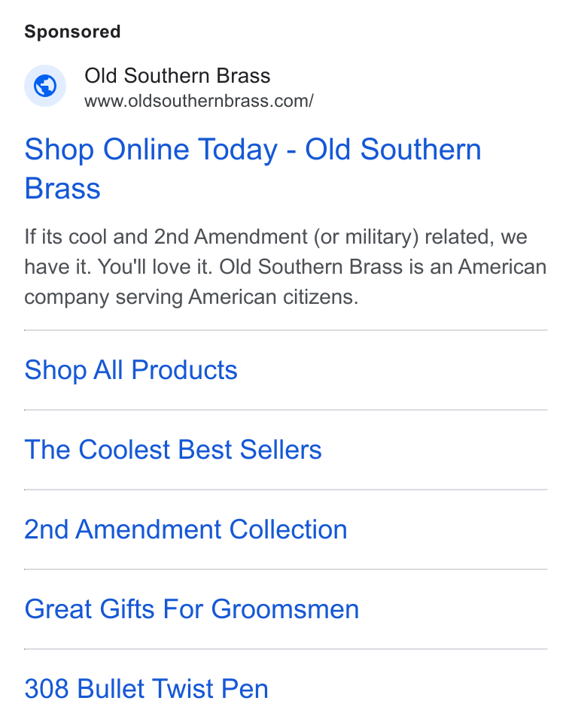Image resolution: width=572 pixels, height=728 pixels.
Task: Click "American citizens" in the description
Action: pyautogui.click(x=273, y=297)
